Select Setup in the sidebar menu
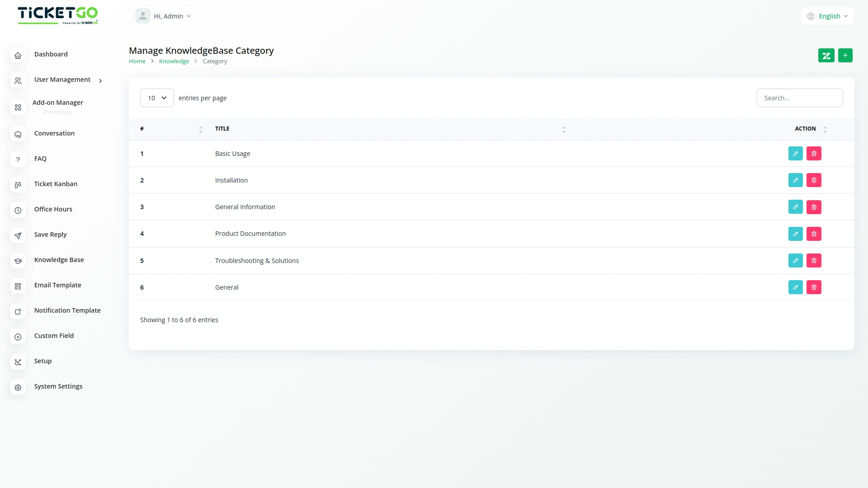Viewport: 868px width, 488px height. (42, 361)
